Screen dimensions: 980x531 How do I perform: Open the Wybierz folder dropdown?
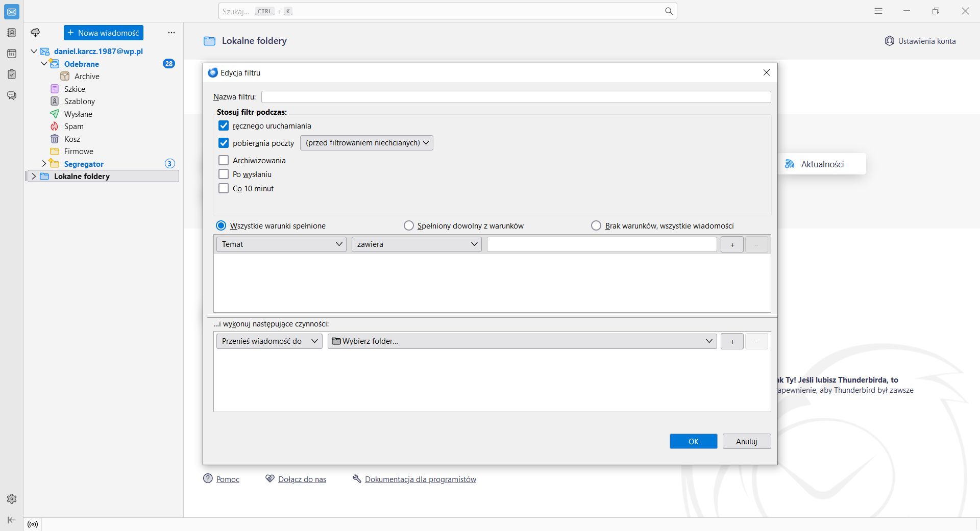[x=522, y=341]
